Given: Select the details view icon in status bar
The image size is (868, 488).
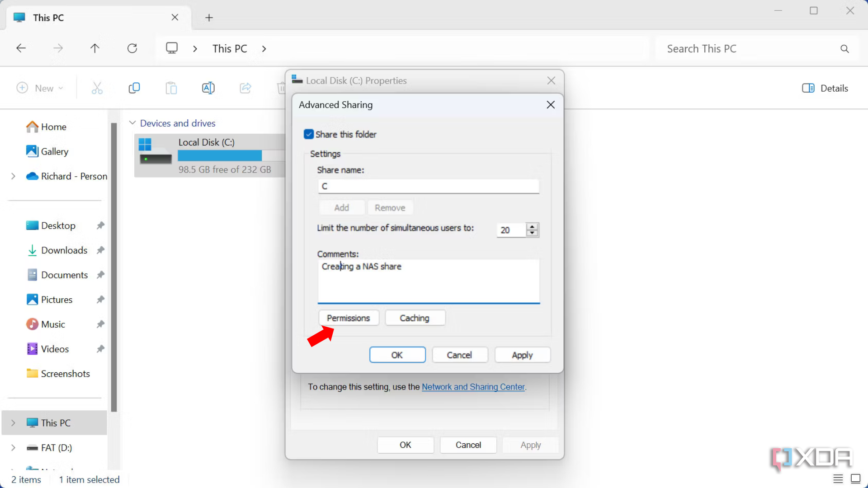Looking at the screenshot, I should tap(838, 479).
